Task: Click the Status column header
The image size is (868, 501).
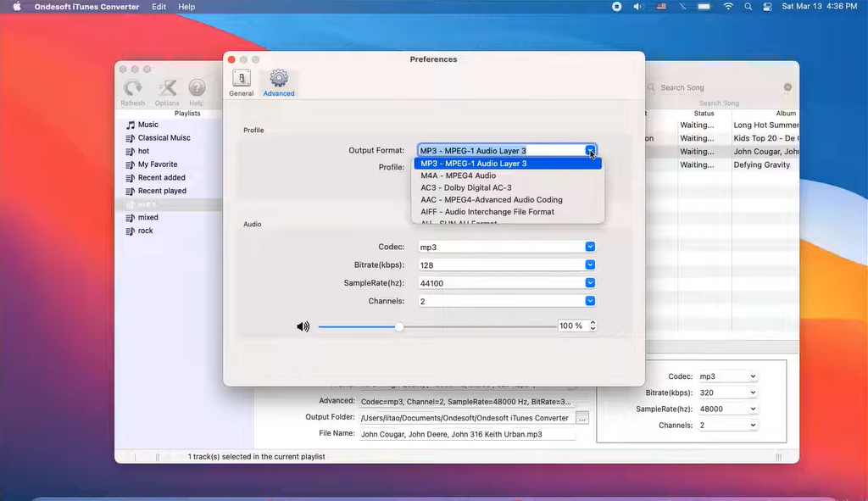Action: tap(704, 113)
